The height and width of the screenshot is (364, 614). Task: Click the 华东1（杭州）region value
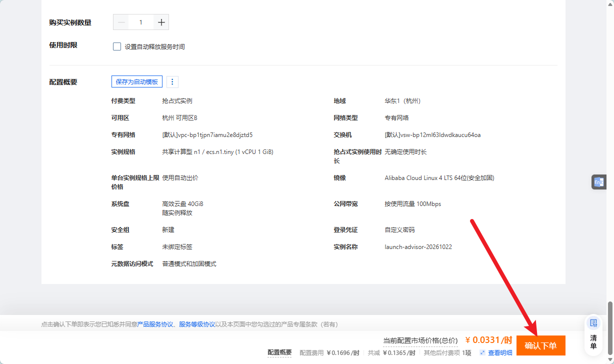[402, 101]
